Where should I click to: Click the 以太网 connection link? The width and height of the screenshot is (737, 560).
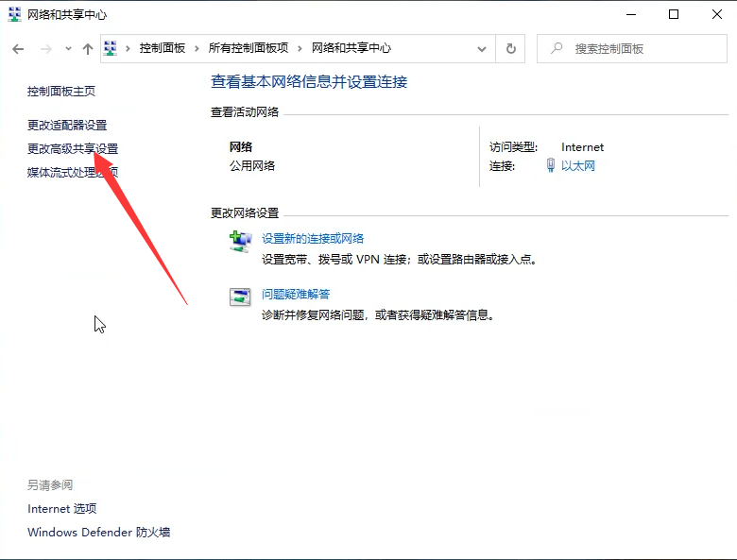coord(578,165)
